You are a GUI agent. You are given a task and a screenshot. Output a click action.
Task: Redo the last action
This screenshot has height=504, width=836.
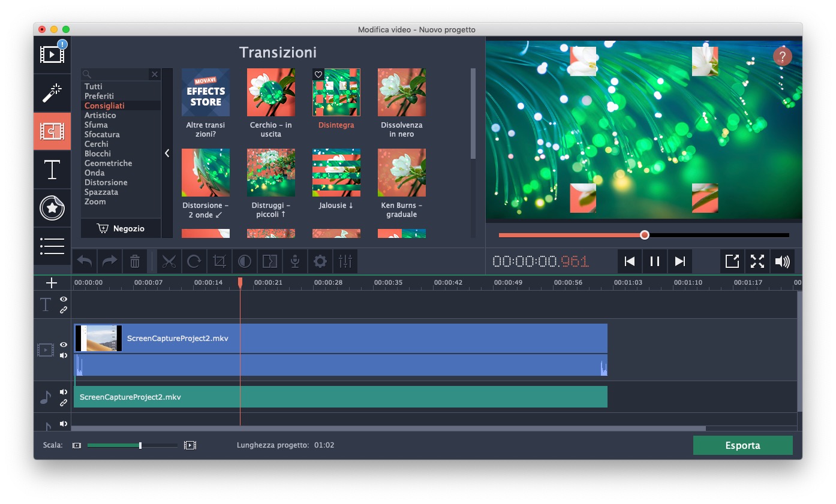click(110, 261)
